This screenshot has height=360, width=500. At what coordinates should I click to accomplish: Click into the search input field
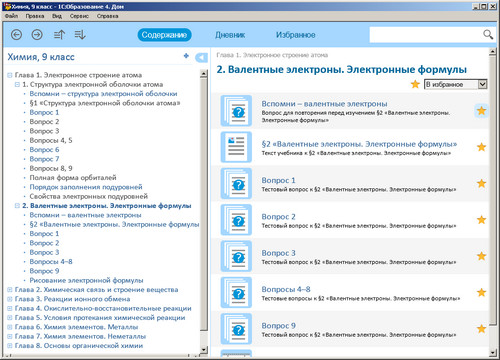(x=426, y=34)
